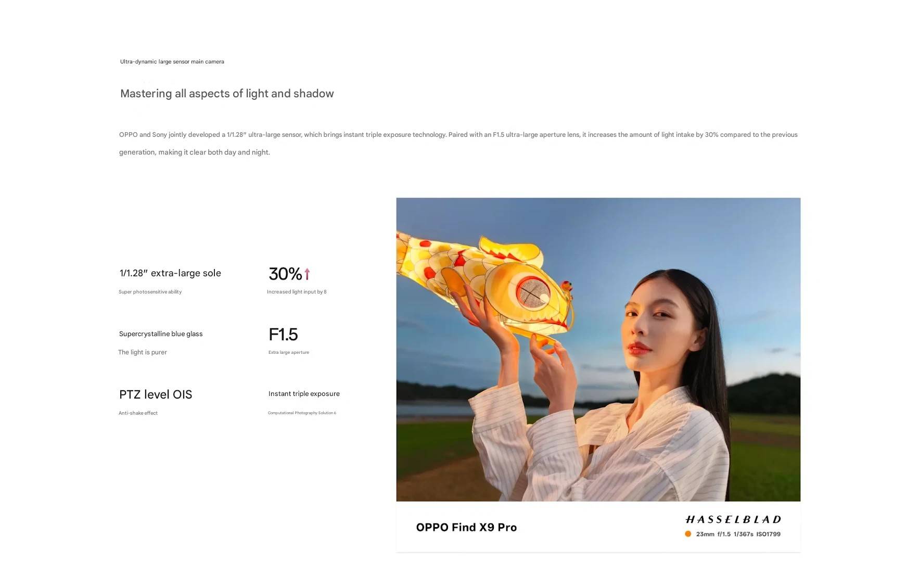Click the 'Computational Photography Solution 6' footnote

[x=302, y=413]
